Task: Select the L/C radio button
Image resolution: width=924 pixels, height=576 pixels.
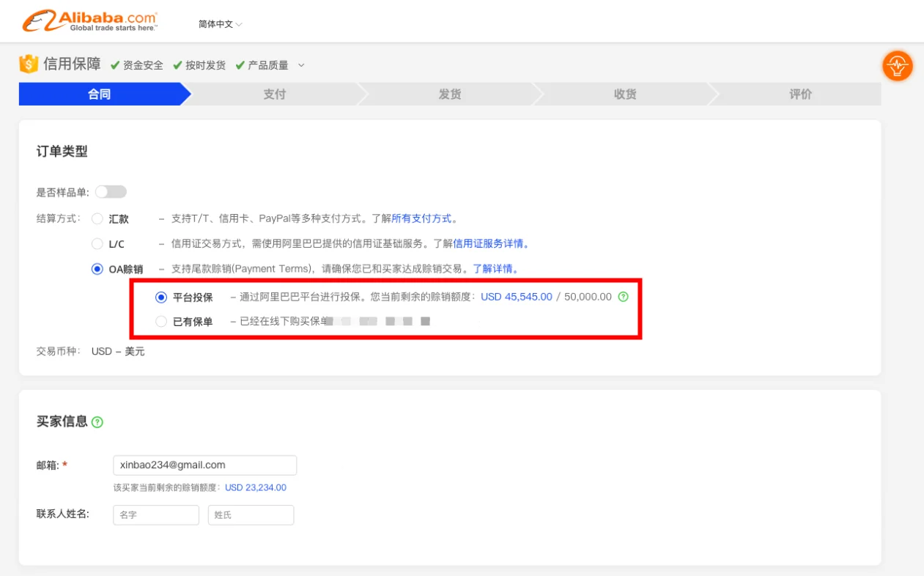Action: pyautogui.click(x=97, y=243)
